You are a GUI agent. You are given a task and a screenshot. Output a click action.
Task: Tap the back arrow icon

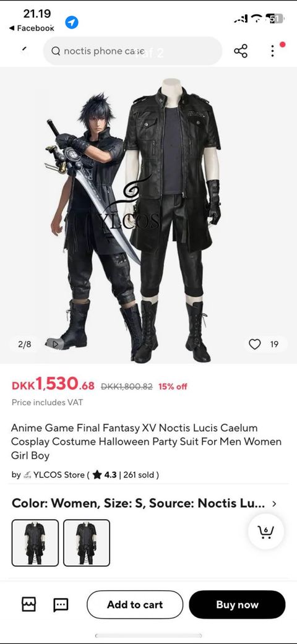25,49
